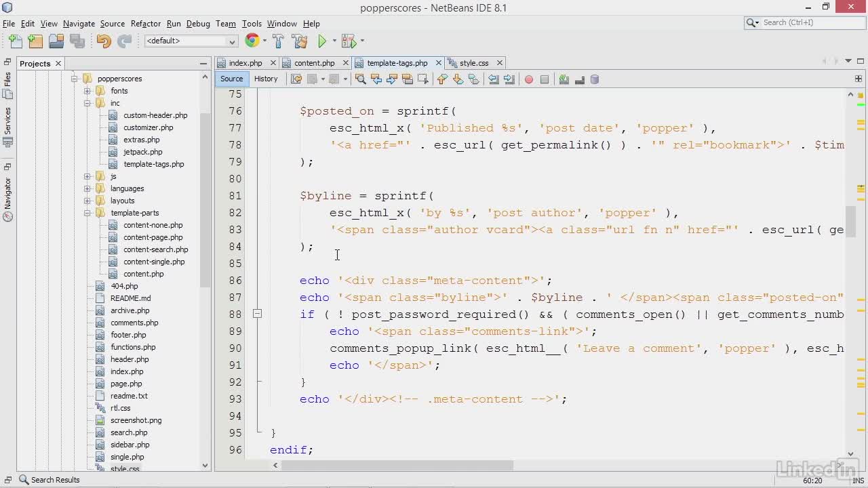
Task: Click the Test/Debug project icon
Action: [x=349, y=41]
